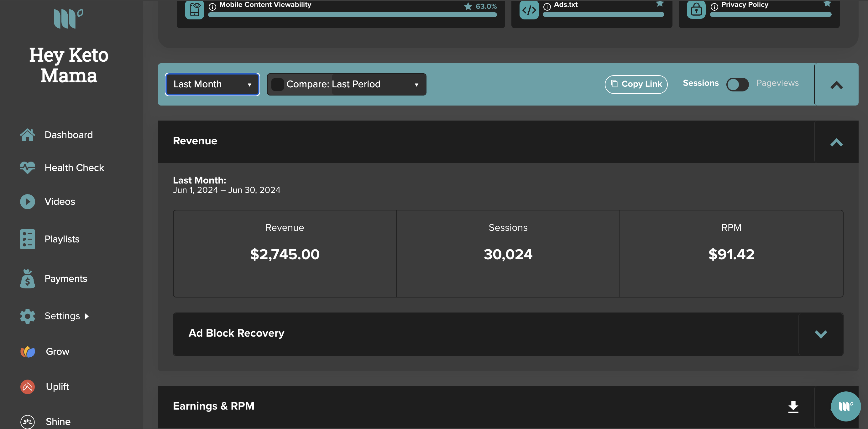Open Uplift from the sidebar
This screenshot has width=868, height=429.
point(57,387)
